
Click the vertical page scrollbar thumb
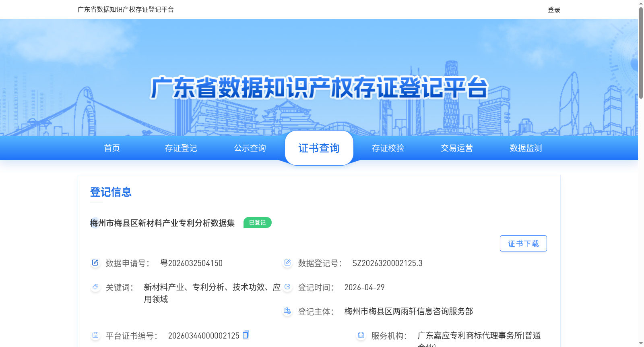point(641,52)
